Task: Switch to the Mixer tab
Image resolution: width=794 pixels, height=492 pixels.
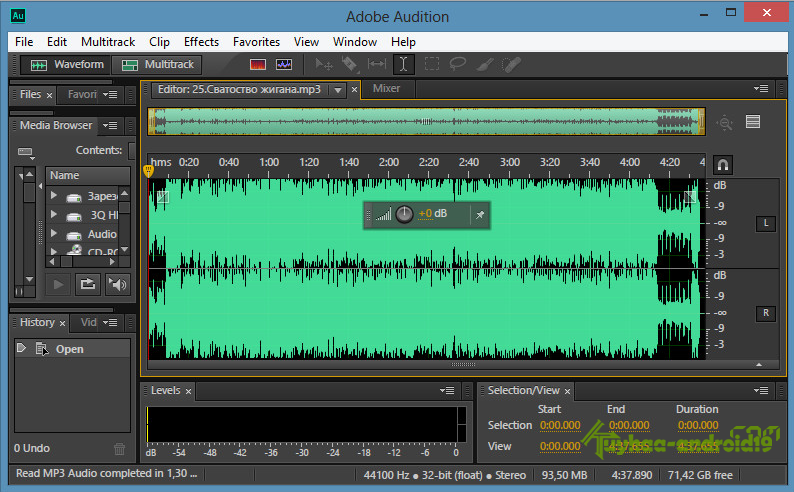Action: click(386, 89)
